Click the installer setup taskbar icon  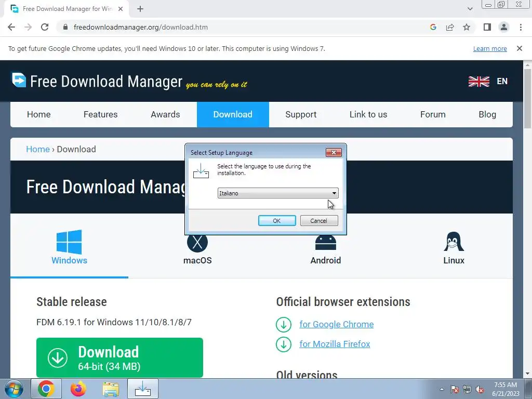[x=143, y=389]
